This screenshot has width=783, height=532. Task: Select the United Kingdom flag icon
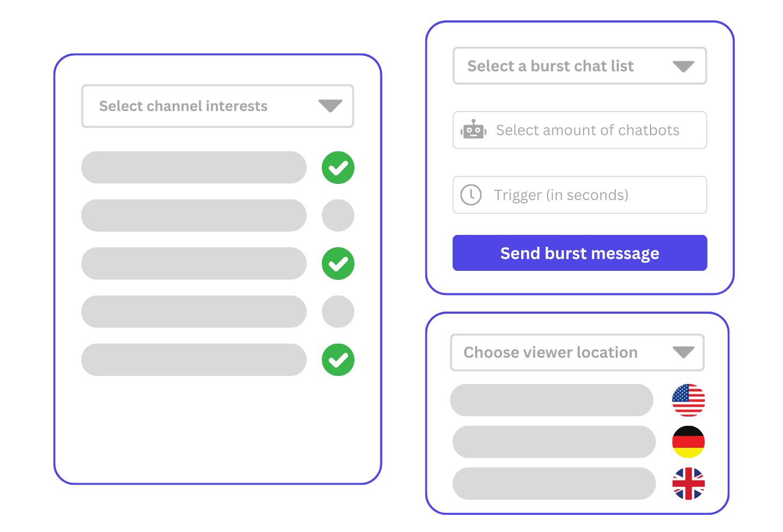tap(688, 483)
